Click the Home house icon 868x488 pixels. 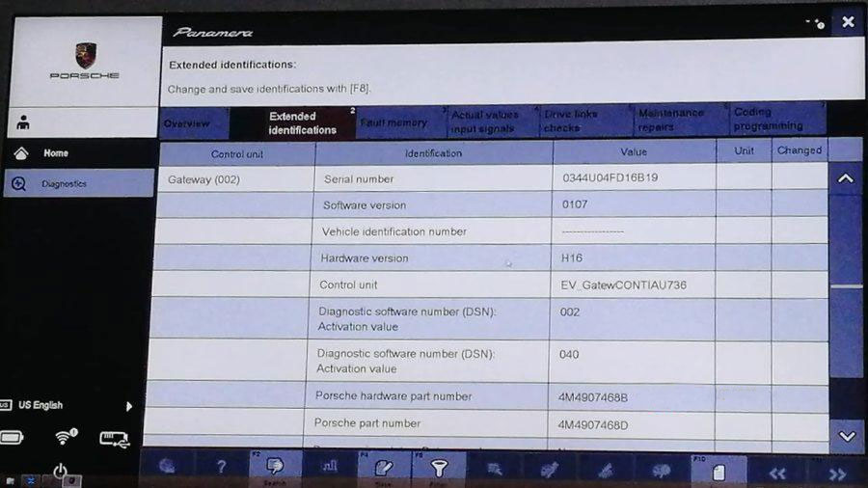(21, 153)
